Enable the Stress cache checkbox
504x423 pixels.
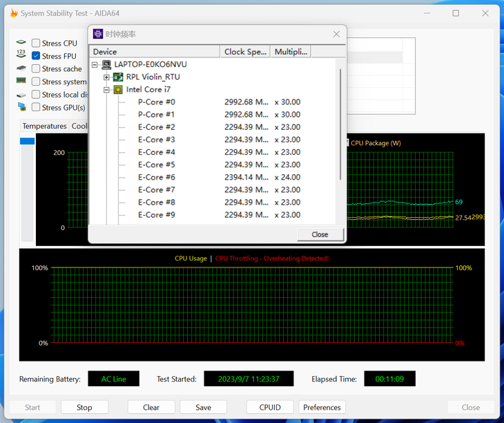[36, 68]
